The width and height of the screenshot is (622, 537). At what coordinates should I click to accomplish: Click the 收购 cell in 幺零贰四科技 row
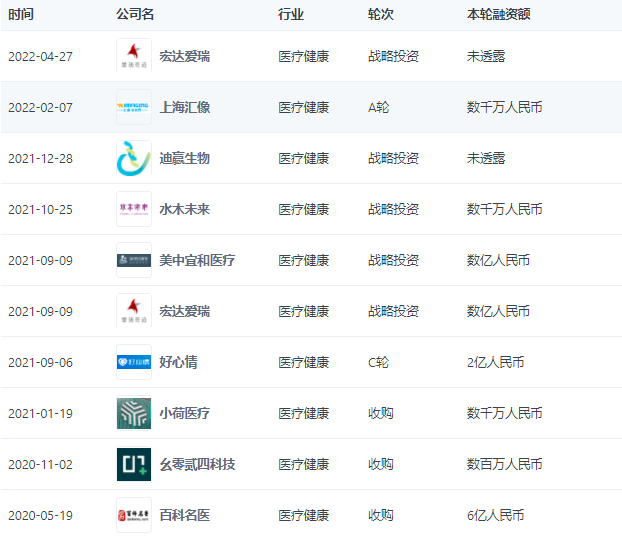click(x=380, y=464)
